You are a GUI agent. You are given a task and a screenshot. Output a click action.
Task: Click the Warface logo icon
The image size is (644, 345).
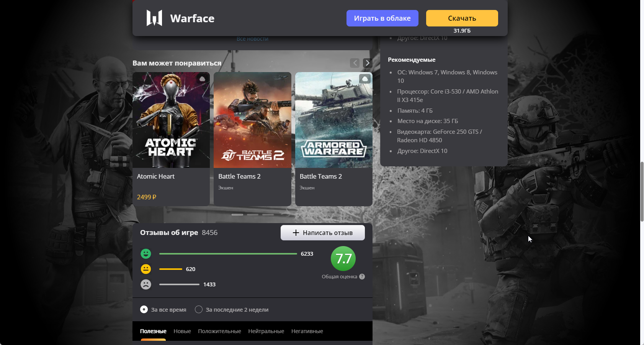click(154, 18)
